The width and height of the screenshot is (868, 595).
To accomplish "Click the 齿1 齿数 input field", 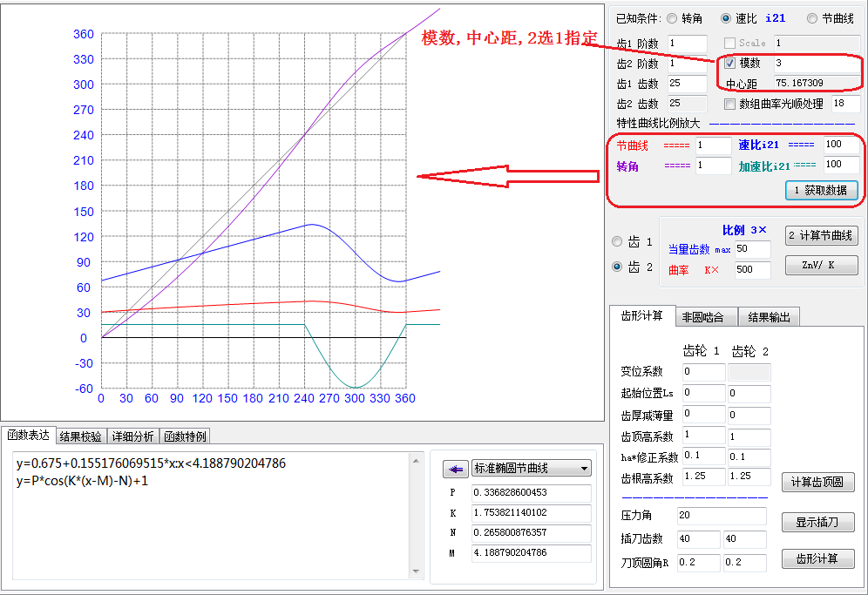I will [x=688, y=85].
